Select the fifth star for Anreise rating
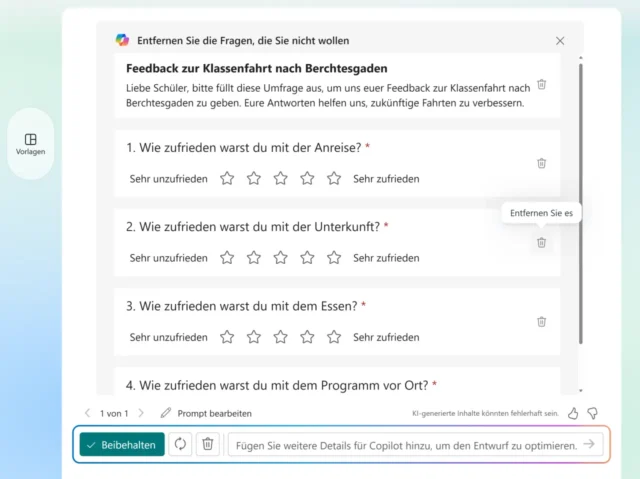The height and width of the screenshot is (479, 640). (334, 178)
